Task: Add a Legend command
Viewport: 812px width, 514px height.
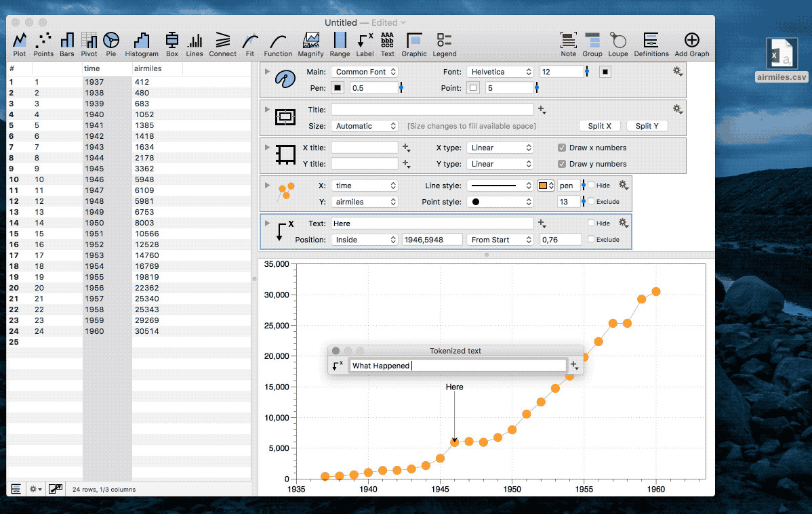Action: pos(445,45)
